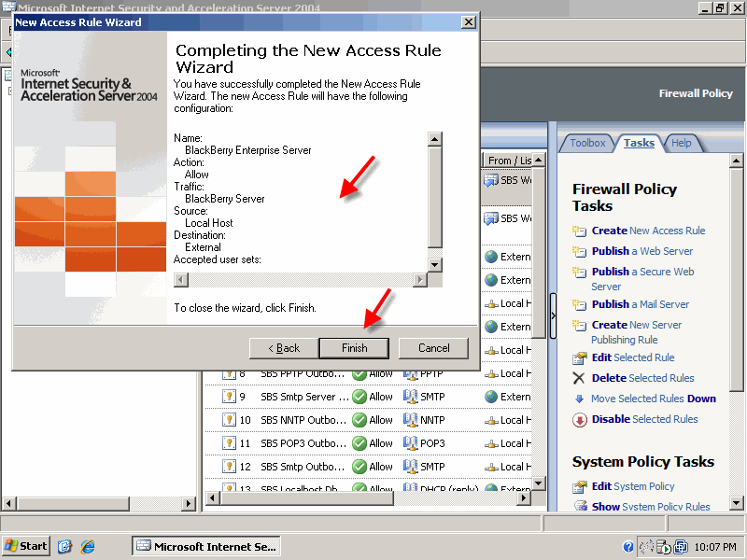Click the Disable Selected Rules red icon
The height and width of the screenshot is (560, 747).
point(579,420)
